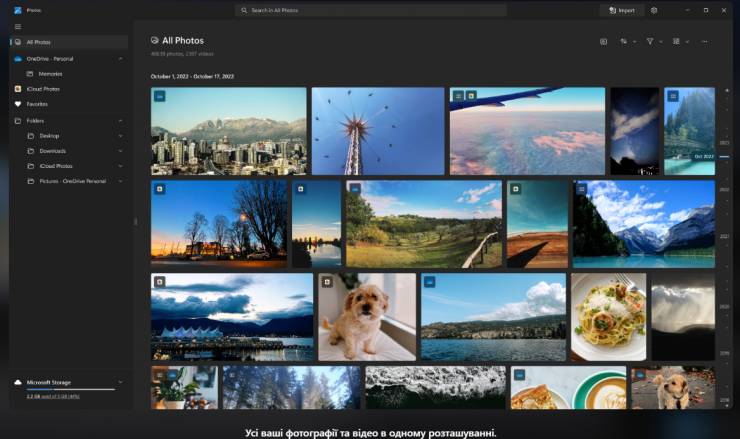The image size is (740, 439).
Task: Open the Filter dropdown in the toolbar
Action: pyautogui.click(x=653, y=42)
